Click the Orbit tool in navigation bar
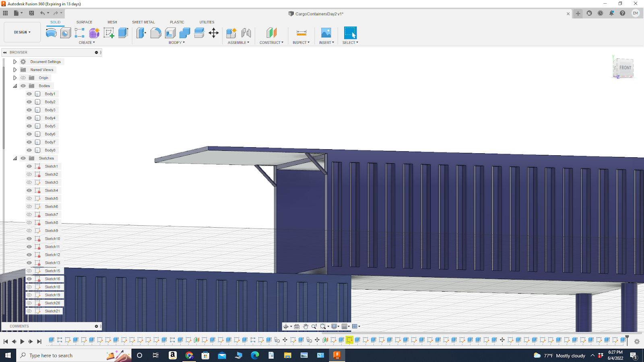This screenshot has width=644, height=362. point(286,326)
